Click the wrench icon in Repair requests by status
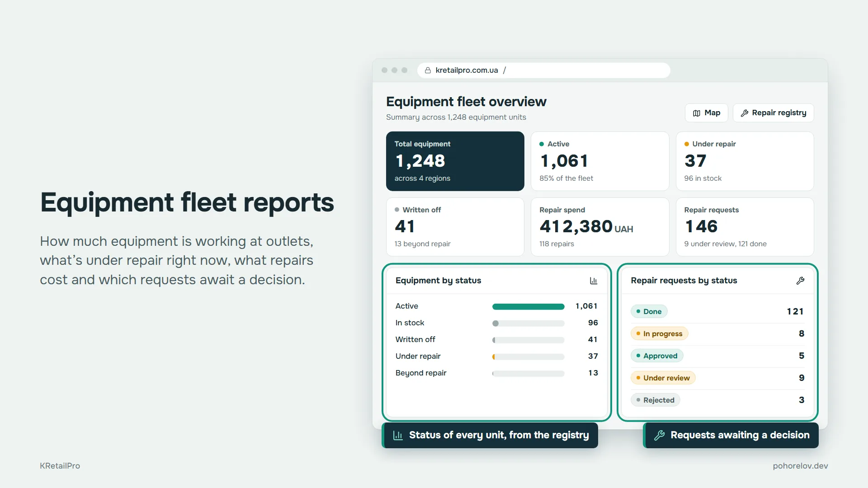Image resolution: width=868 pixels, height=488 pixels. [x=800, y=281]
